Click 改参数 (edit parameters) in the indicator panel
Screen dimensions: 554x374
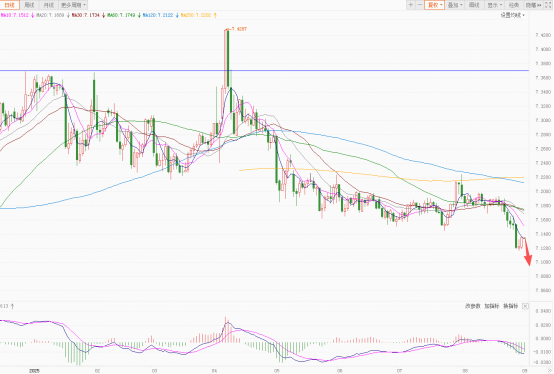coord(472,306)
